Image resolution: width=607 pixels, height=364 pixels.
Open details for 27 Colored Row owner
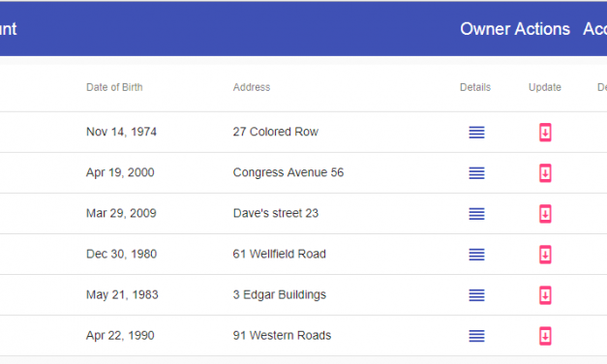coord(476,132)
